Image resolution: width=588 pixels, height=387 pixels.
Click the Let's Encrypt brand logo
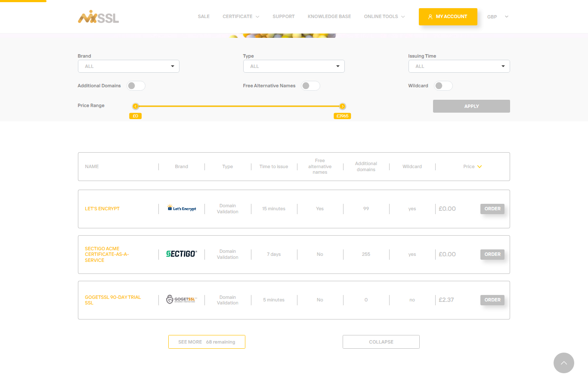coord(182,208)
